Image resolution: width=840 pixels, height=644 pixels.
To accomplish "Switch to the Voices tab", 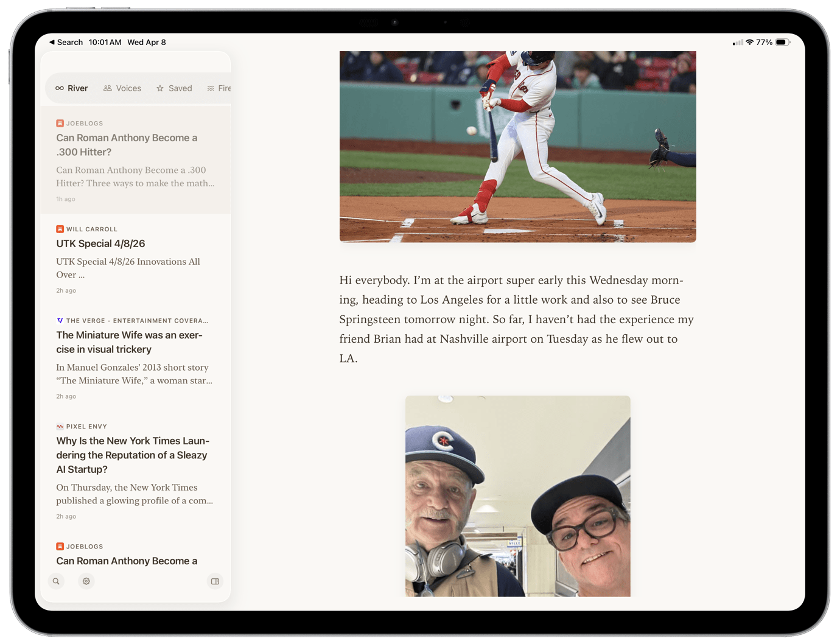I will coord(122,88).
